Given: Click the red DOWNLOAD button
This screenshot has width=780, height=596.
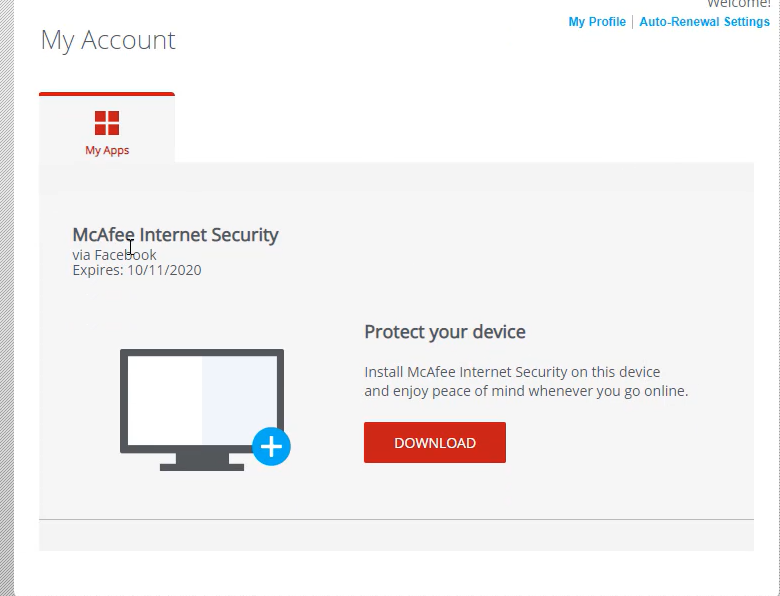Looking at the screenshot, I should [435, 443].
